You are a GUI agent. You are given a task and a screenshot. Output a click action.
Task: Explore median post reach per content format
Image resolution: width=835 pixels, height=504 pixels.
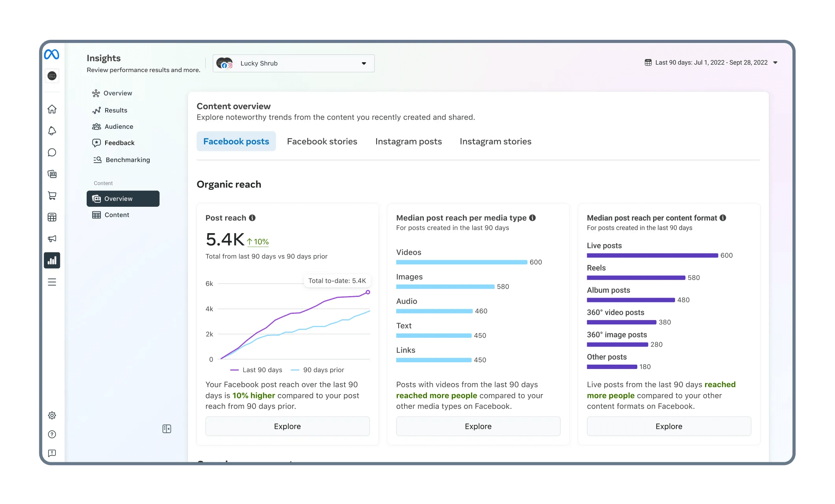(x=668, y=426)
